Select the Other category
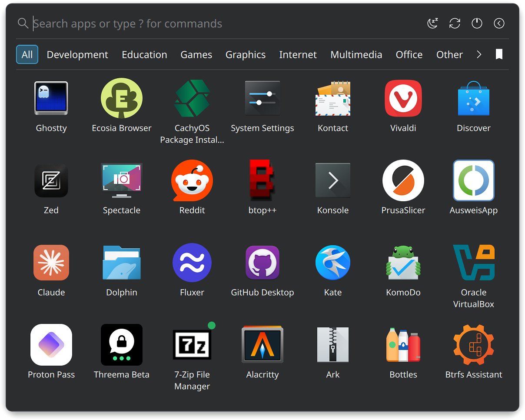The height and width of the screenshot is (420, 525). coord(449,54)
